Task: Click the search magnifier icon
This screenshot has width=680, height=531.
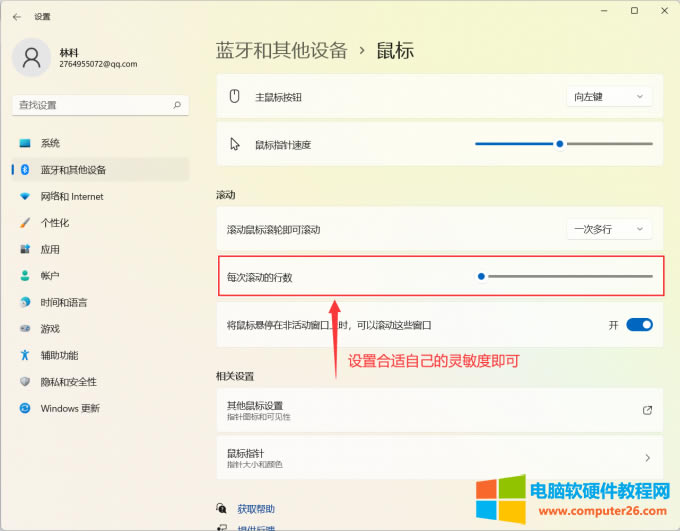Action: [x=177, y=104]
